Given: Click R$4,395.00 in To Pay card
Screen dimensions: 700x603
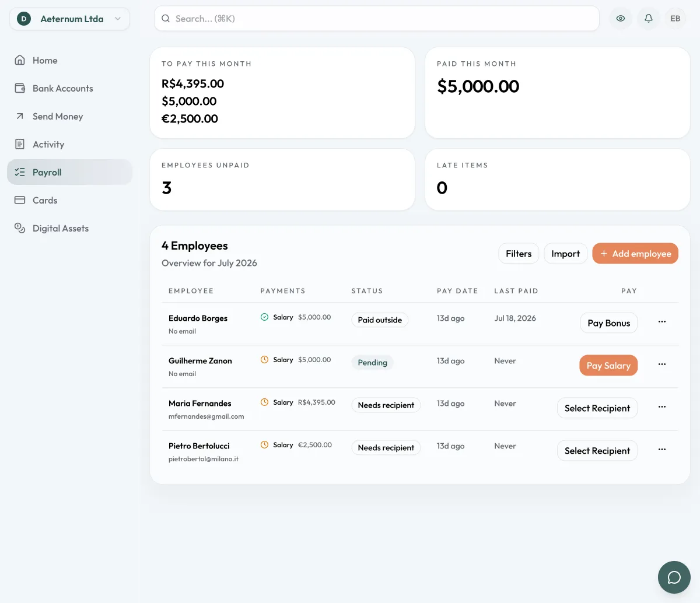Looking at the screenshot, I should pyautogui.click(x=192, y=84).
